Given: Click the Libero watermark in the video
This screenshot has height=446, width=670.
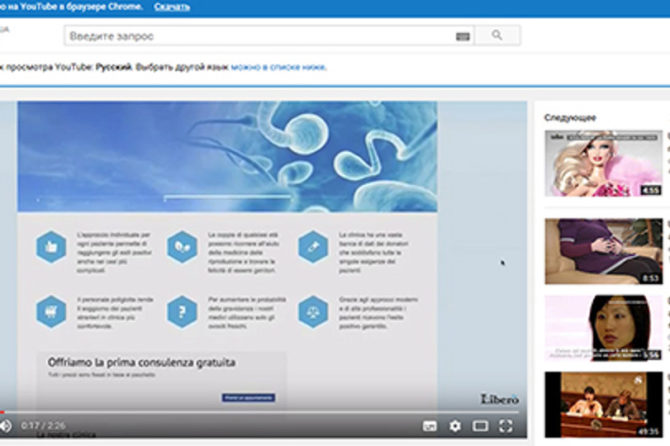Looking at the screenshot, I should coord(497,397).
